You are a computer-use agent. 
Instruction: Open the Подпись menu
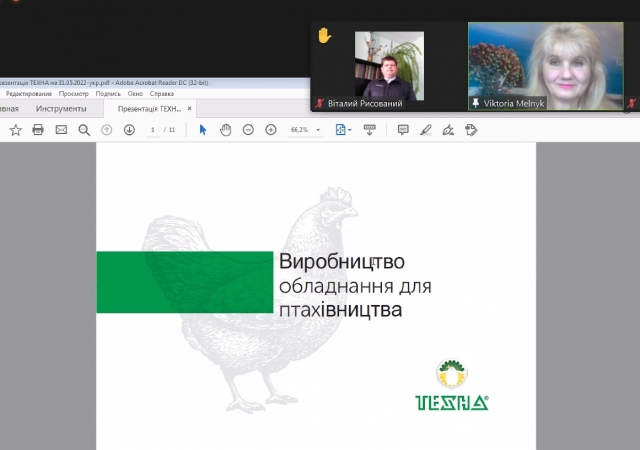(108, 94)
